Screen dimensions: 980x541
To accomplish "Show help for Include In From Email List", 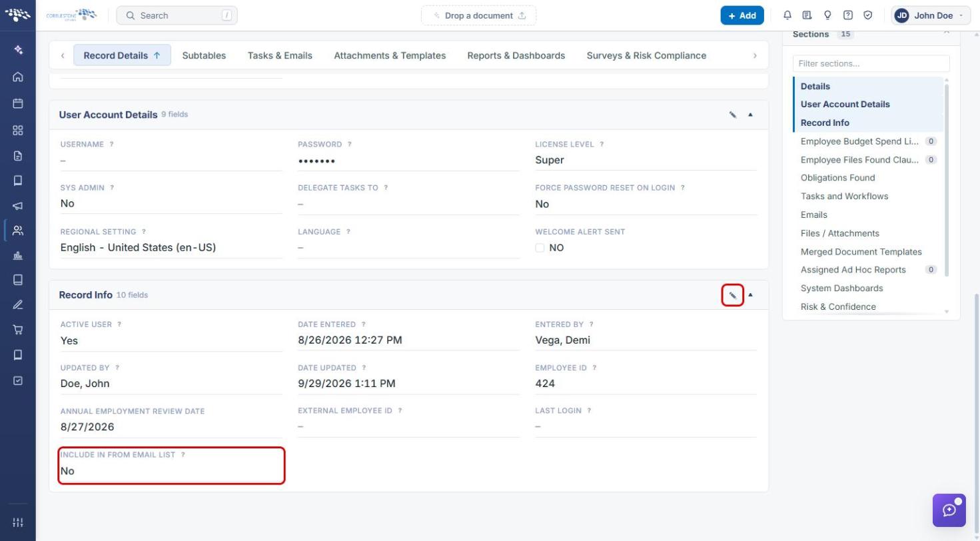I will tap(183, 455).
